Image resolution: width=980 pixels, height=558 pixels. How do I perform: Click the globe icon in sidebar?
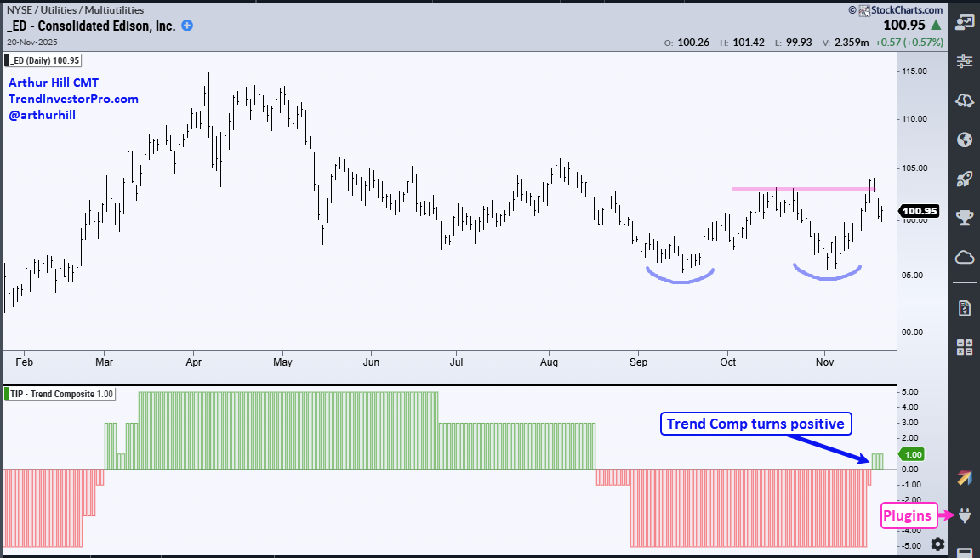(x=965, y=139)
